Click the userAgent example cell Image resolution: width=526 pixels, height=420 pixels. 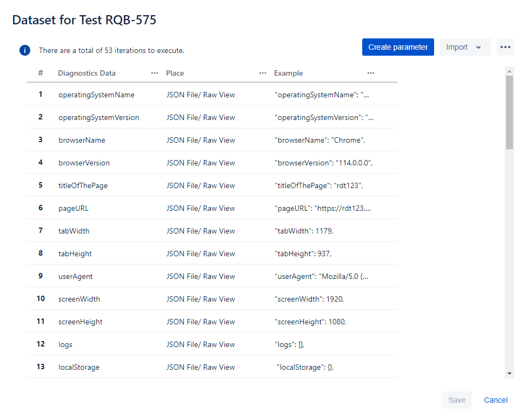(x=322, y=276)
